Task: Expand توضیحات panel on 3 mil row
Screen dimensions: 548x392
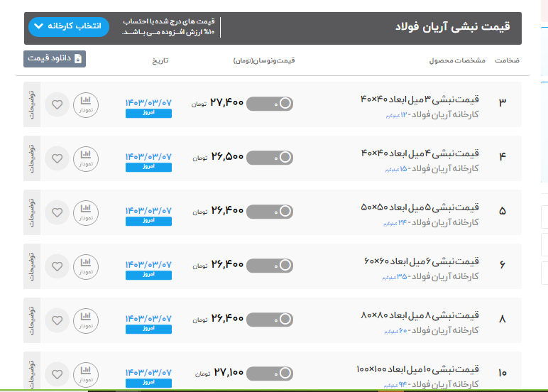Action: click(32, 105)
